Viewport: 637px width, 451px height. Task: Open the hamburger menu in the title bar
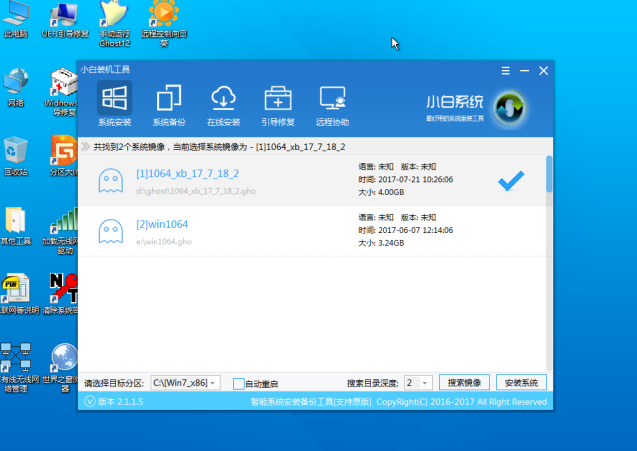(505, 71)
